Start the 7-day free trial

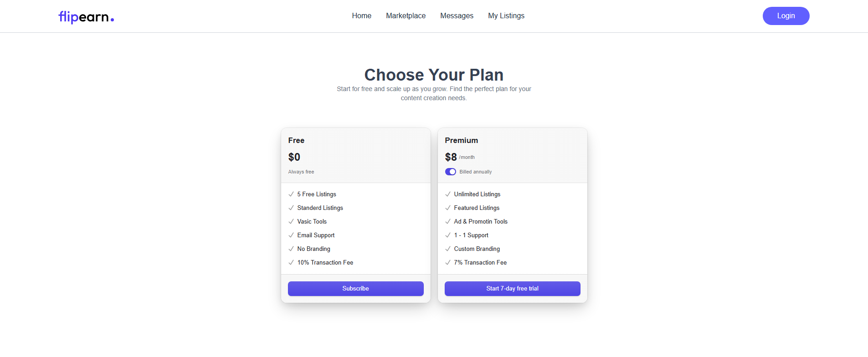point(512,289)
